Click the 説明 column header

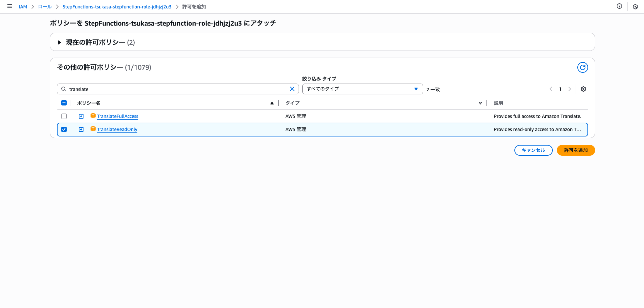coord(499,103)
